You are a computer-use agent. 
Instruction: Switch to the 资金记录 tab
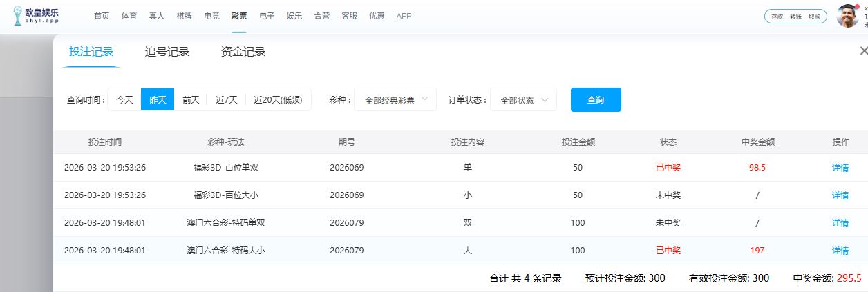coord(243,52)
